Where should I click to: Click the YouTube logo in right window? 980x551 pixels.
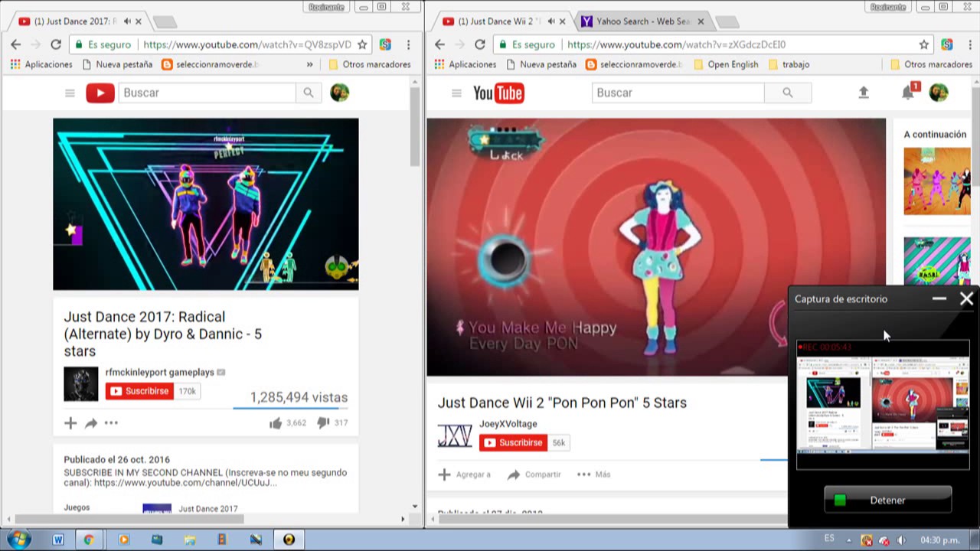[x=498, y=93]
